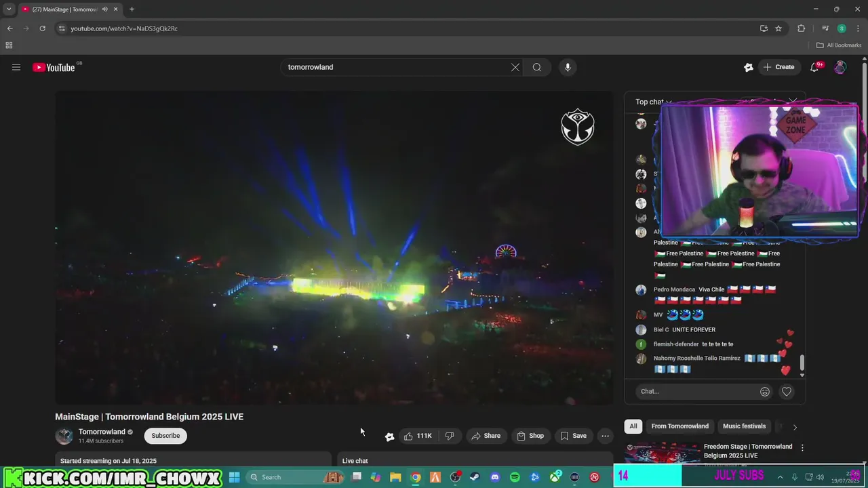Image resolution: width=868 pixels, height=488 pixels.
Task: Open options for Freedom Stage video
Action: (802, 448)
